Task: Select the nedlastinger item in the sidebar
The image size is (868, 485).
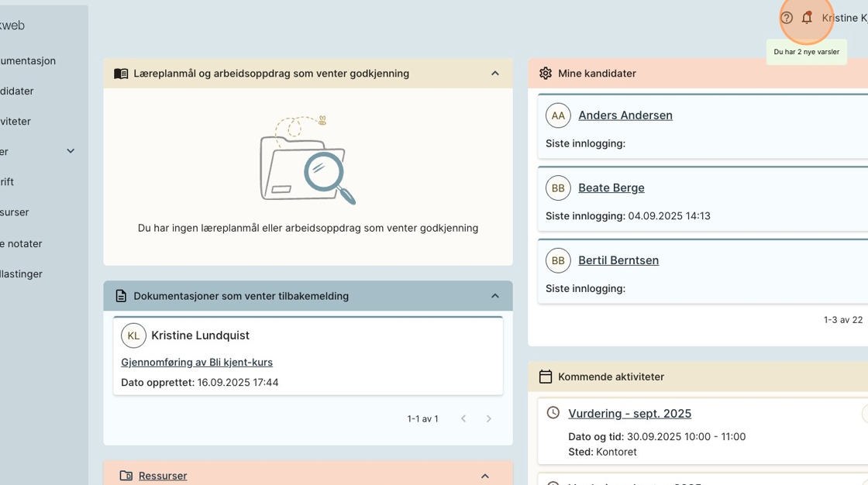Action: (x=22, y=273)
